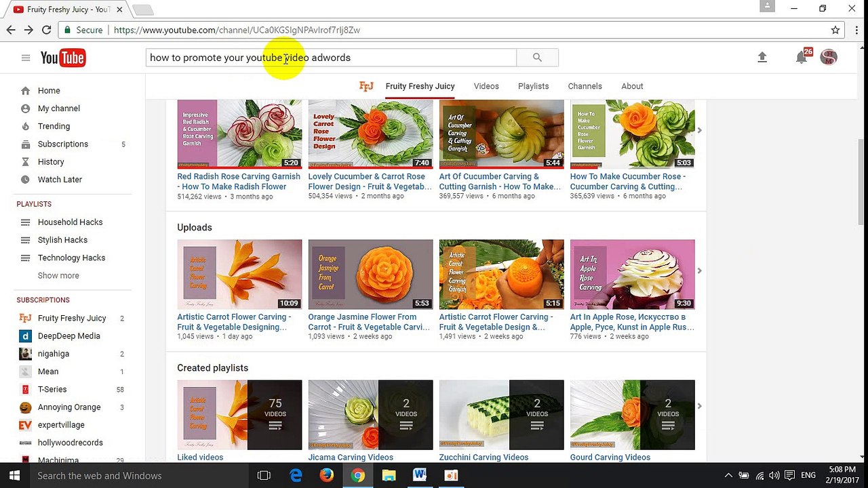The image size is (868, 488).
Task: Launch Firefox from the taskbar
Action: [327, 476]
